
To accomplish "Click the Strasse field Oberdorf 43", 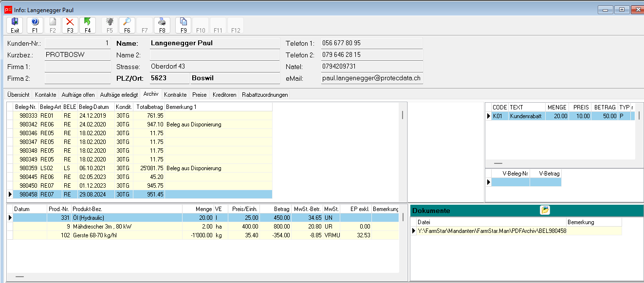I will 215,67.
